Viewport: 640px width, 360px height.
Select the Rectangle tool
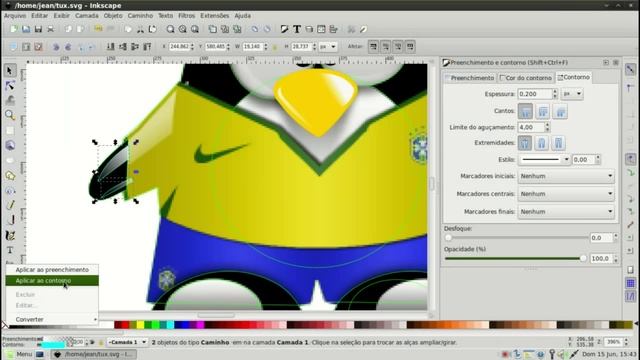[10, 131]
